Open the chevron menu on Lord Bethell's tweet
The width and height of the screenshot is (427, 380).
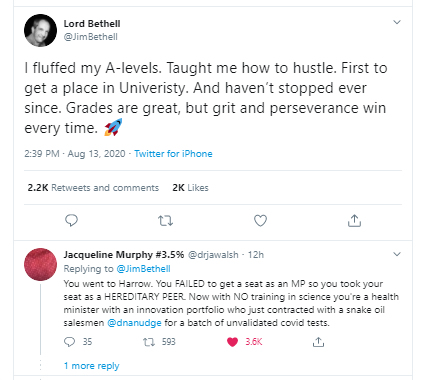point(397,22)
